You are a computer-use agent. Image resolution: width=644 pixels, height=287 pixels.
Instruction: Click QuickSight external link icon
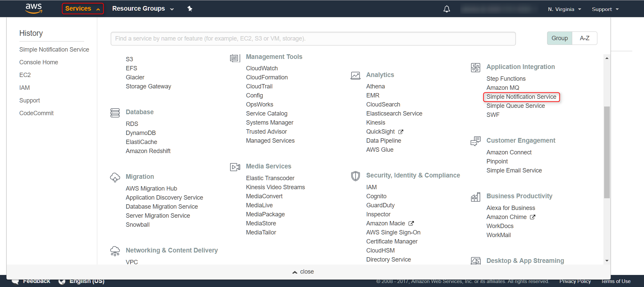(x=400, y=132)
